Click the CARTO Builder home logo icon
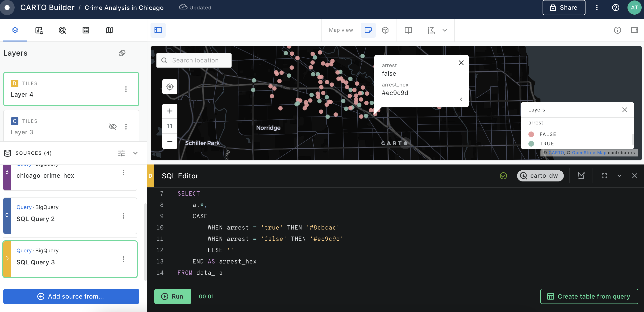Viewport: 644px width, 312px height. [x=7, y=8]
